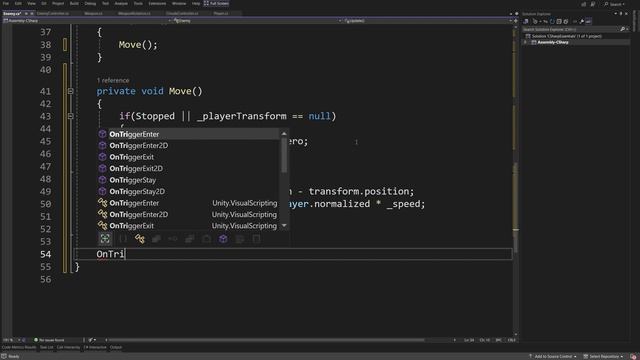The width and height of the screenshot is (640, 360).
Task: Toggle the seventh IntelliSense filter icon
Action: point(206,239)
